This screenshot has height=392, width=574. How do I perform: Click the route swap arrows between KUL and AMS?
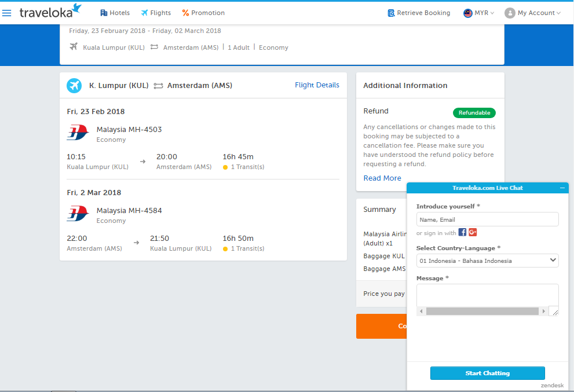click(158, 86)
